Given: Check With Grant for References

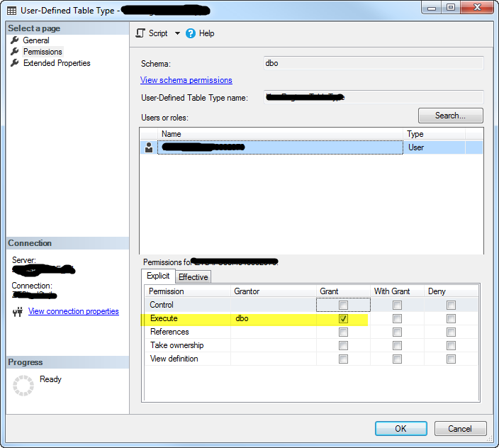Looking at the screenshot, I should click(x=397, y=332).
